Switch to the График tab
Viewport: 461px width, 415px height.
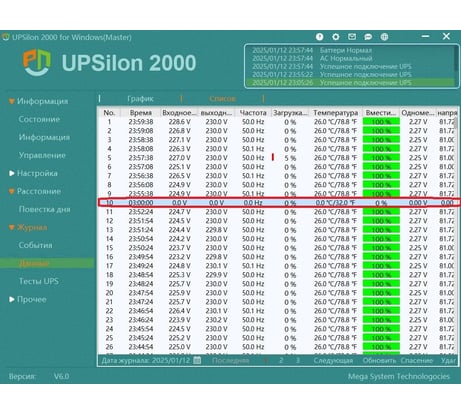point(140,99)
